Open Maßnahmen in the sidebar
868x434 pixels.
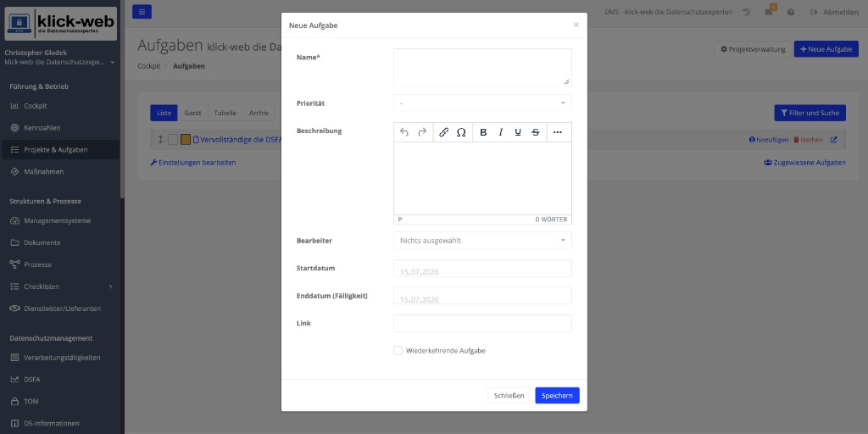tap(60, 171)
